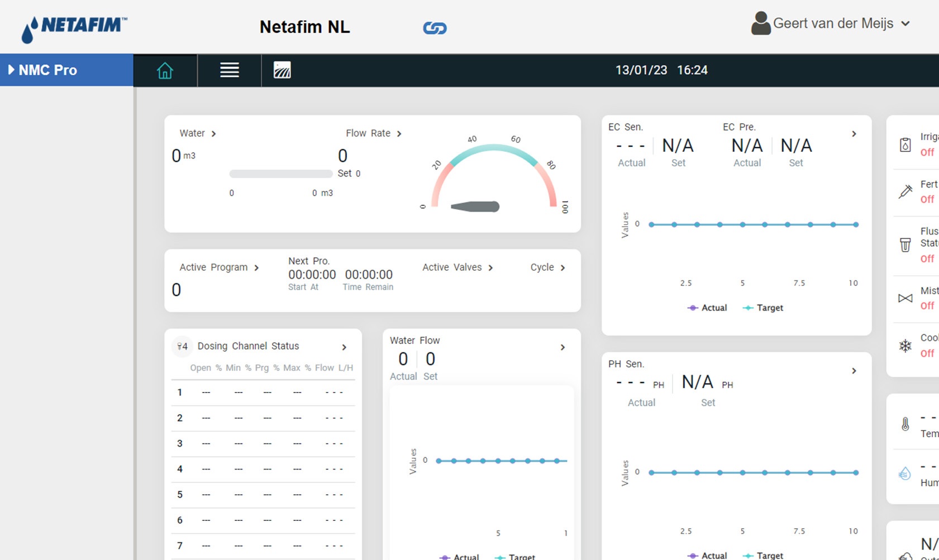
Task: Select the Fertilizer injector icon
Action: (905, 191)
